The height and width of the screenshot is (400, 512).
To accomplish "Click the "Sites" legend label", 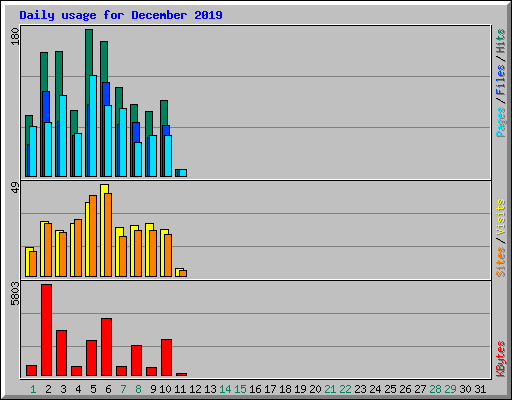I will tap(500, 262).
